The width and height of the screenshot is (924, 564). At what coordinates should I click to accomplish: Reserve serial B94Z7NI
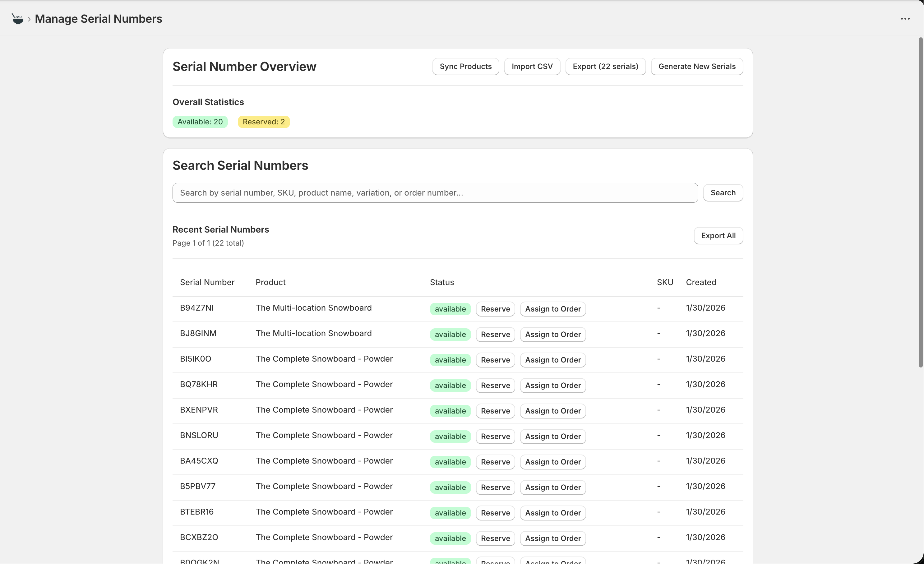[495, 309]
